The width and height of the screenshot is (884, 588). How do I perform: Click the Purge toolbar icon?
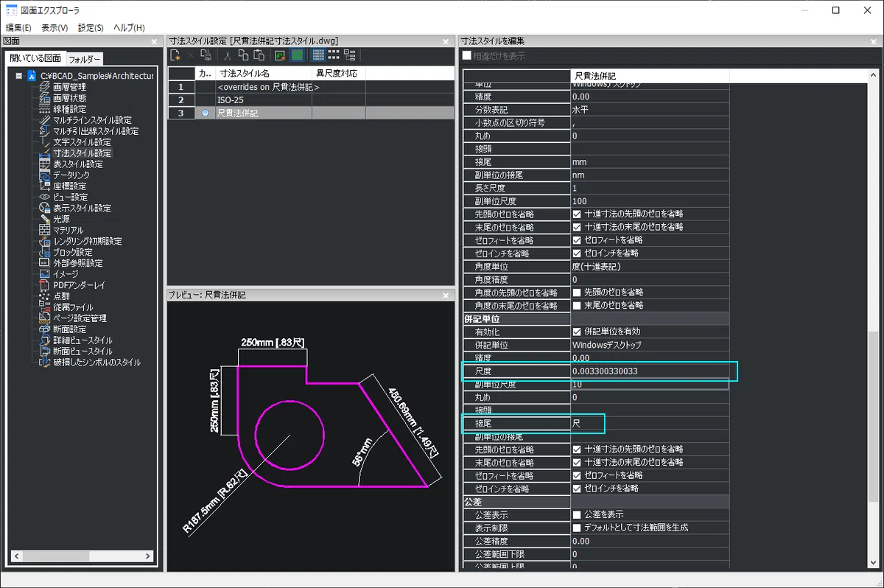[206, 55]
